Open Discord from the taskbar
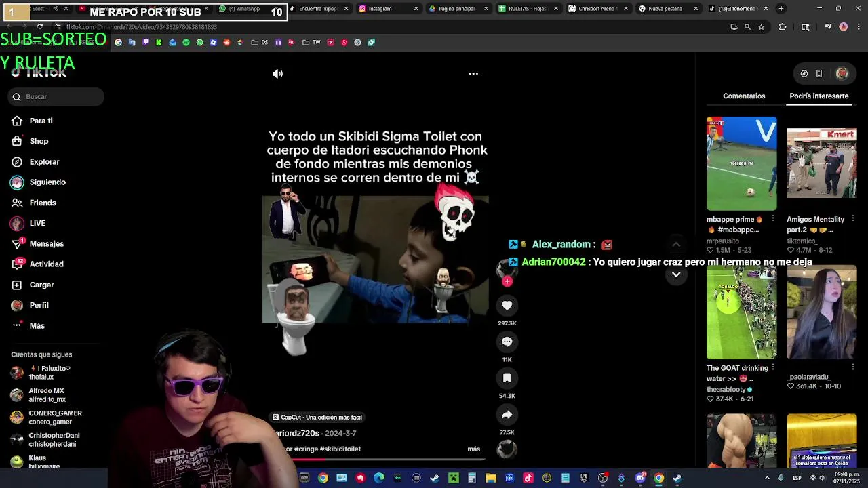Screen dimensions: 868x488 click(x=639, y=479)
